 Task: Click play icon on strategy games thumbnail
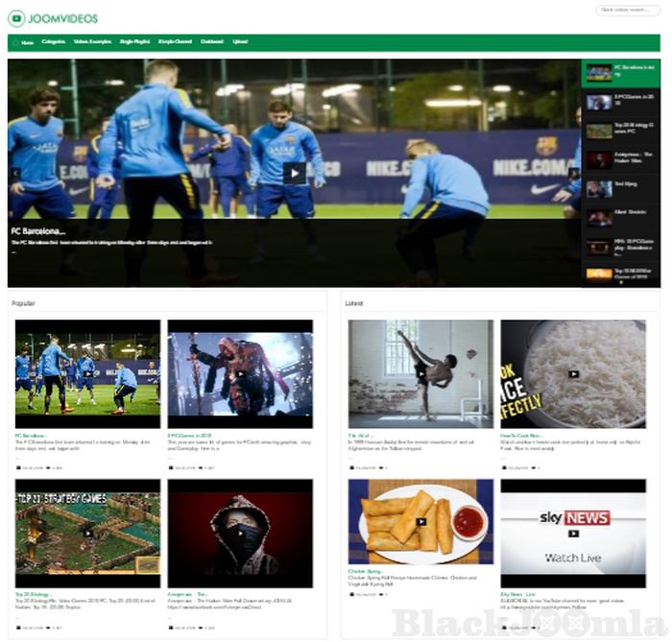(x=87, y=534)
